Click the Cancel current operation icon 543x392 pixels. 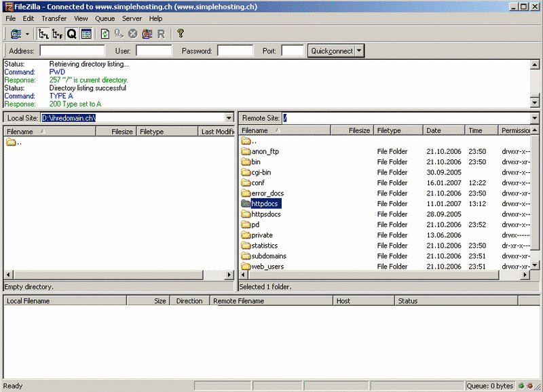pyautogui.click(x=133, y=34)
